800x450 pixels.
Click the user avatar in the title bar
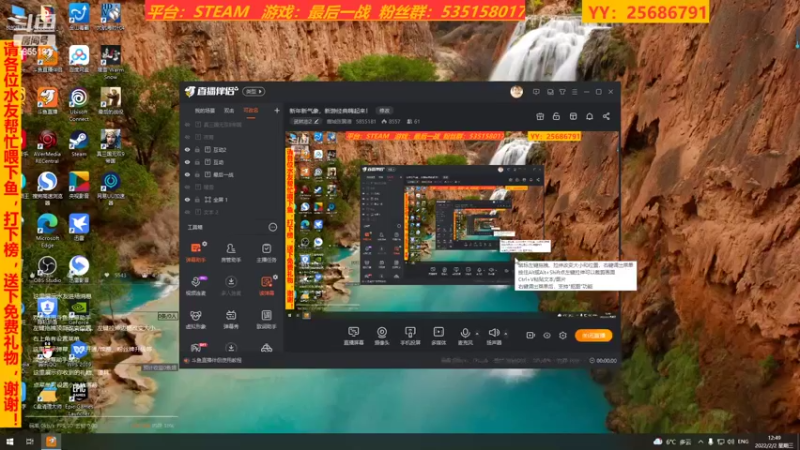tap(516, 92)
